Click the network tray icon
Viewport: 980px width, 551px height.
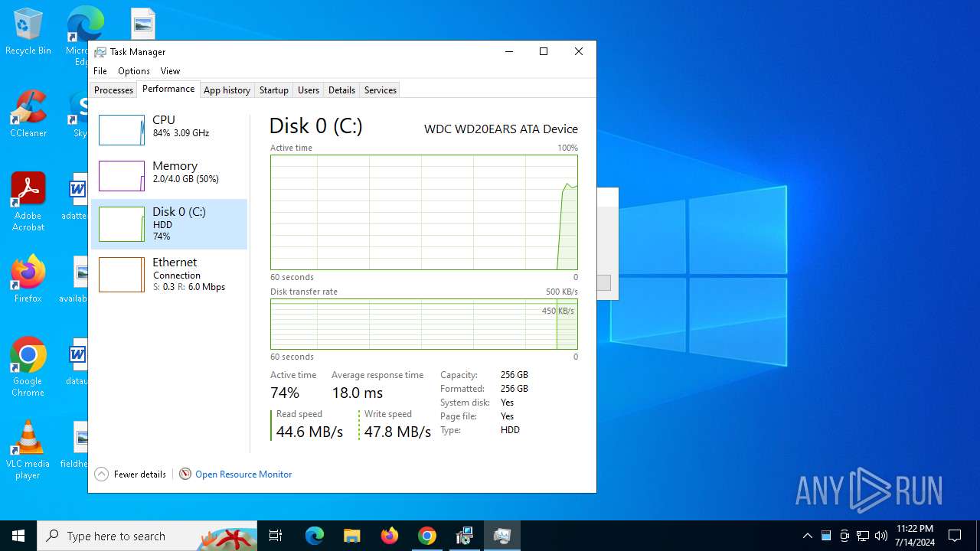click(863, 536)
